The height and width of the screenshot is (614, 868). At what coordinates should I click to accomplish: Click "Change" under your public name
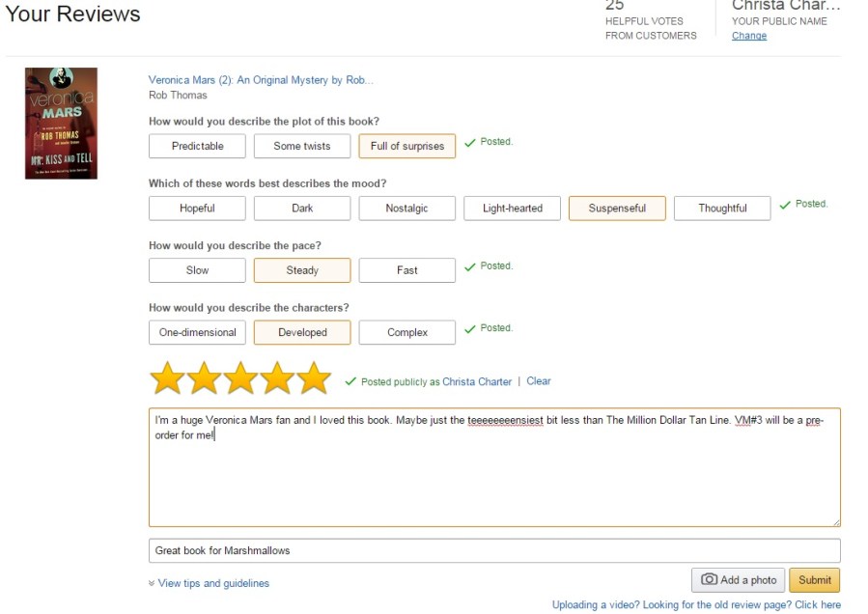tap(748, 35)
